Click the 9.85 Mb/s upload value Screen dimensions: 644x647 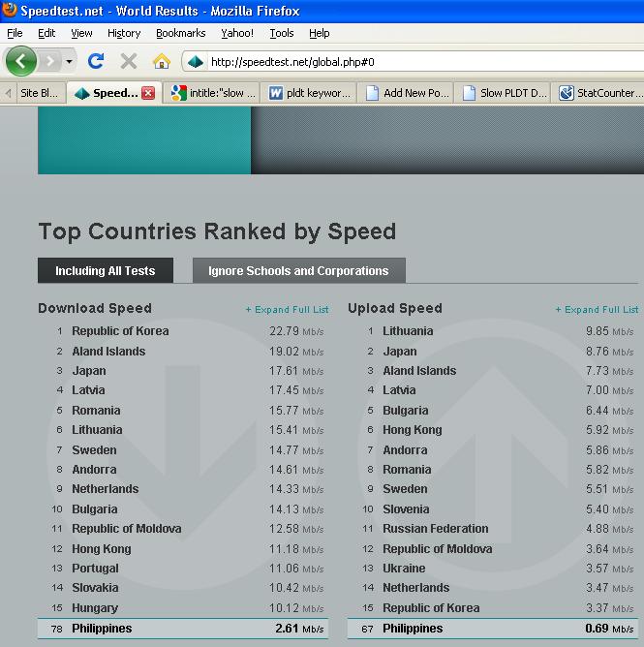coord(609,331)
